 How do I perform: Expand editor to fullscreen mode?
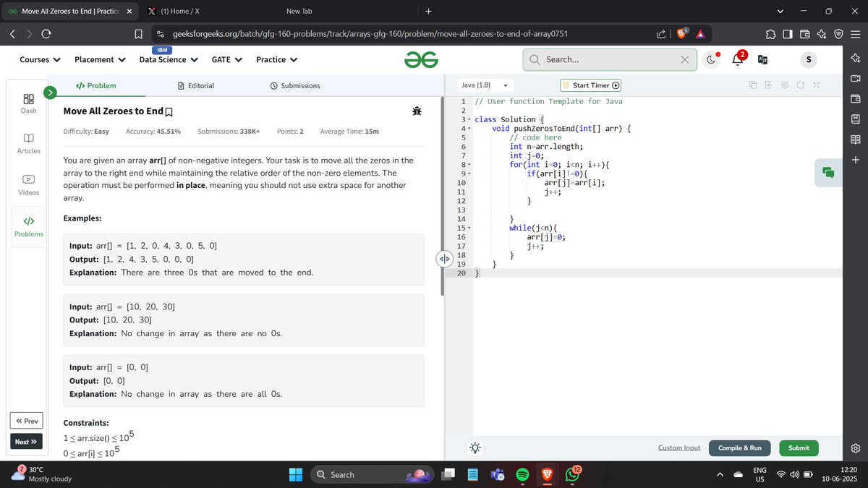816,85
